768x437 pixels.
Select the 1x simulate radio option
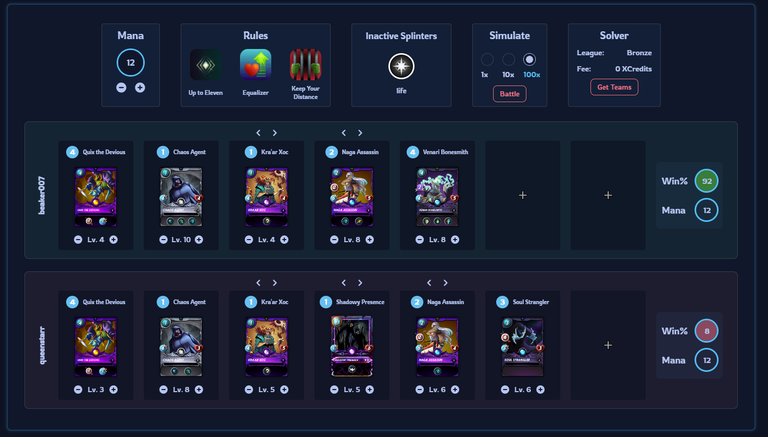pos(487,60)
